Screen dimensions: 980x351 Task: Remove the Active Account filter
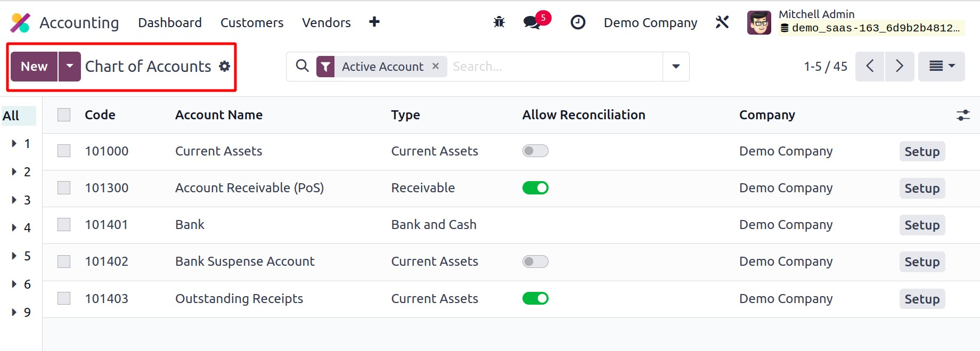pyautogui.click(x=436, y=66)
